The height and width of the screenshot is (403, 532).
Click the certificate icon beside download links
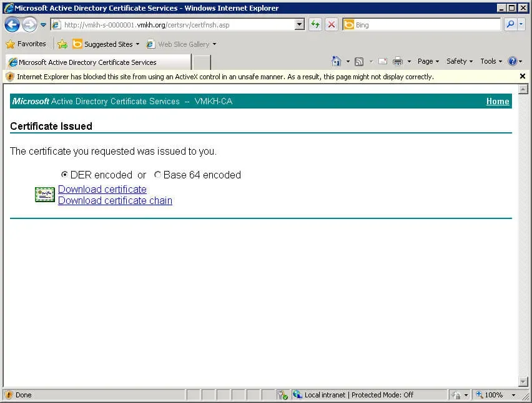(45, 195)
